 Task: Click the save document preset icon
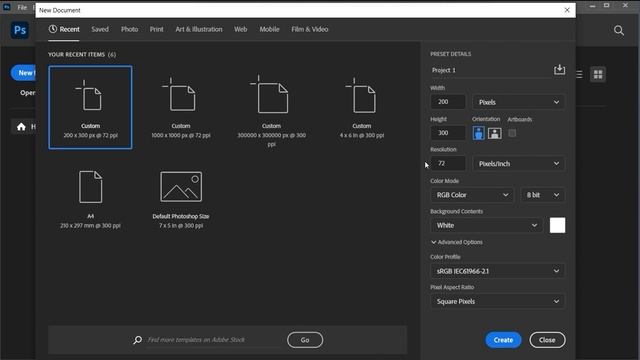pos(559,70)
